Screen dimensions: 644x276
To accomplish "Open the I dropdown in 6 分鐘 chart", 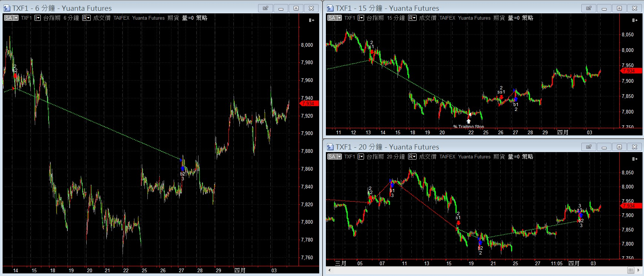I will coord(37,18).
